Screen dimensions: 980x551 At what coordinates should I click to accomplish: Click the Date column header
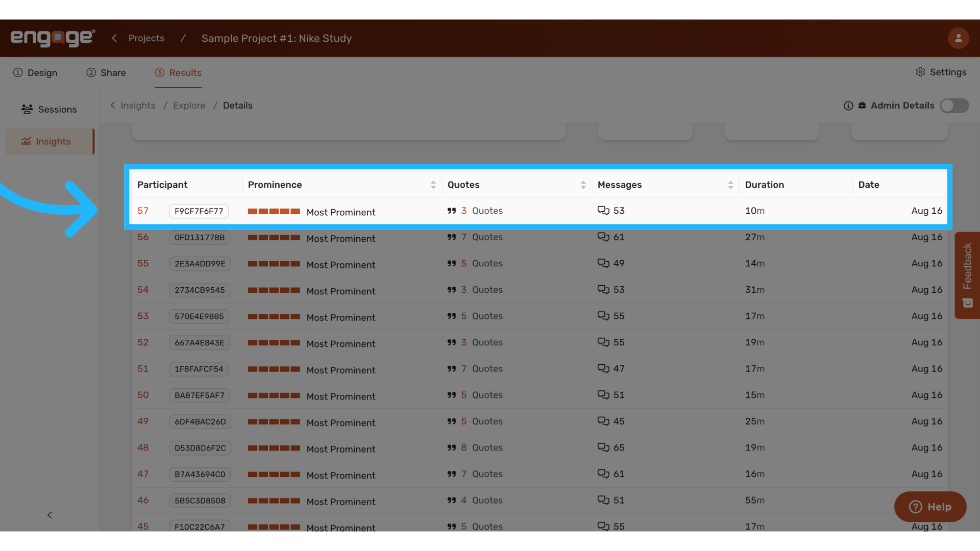869,185
